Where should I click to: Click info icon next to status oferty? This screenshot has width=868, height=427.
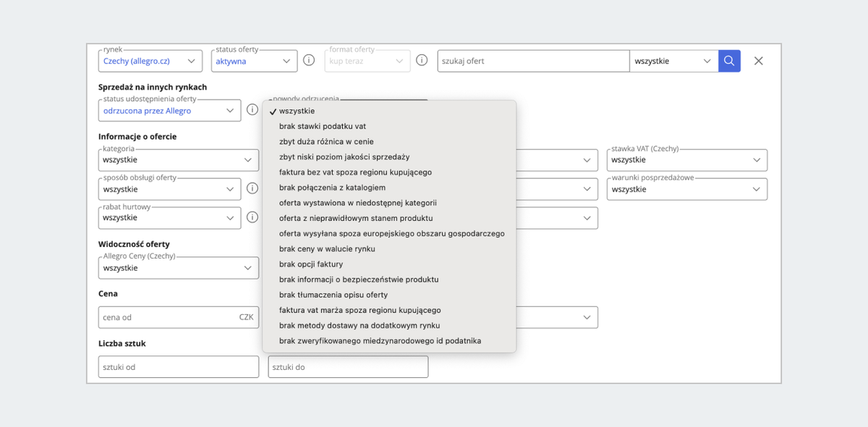pyautogui.click(x=309, y=61)
